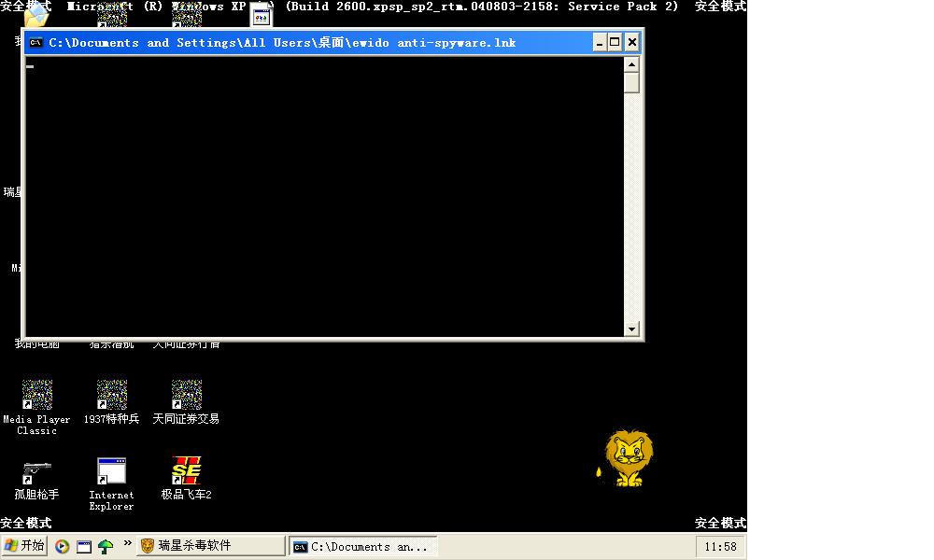Launch the 孤胆枪手 pistol shortcut
The image size is (934, 560).
coord(37,480)
